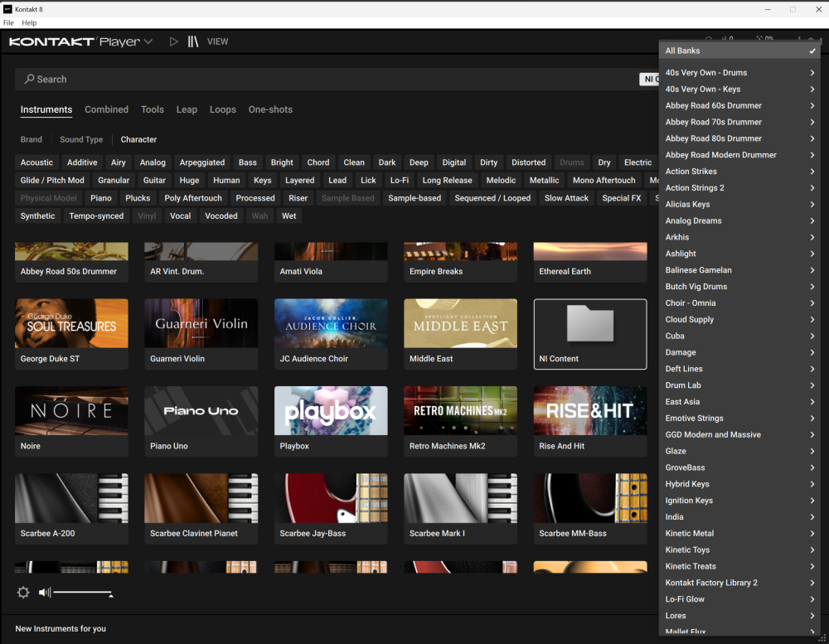Toggle the Bass character tag
This screenshot has width=829, height=644.
coord(247,162)
